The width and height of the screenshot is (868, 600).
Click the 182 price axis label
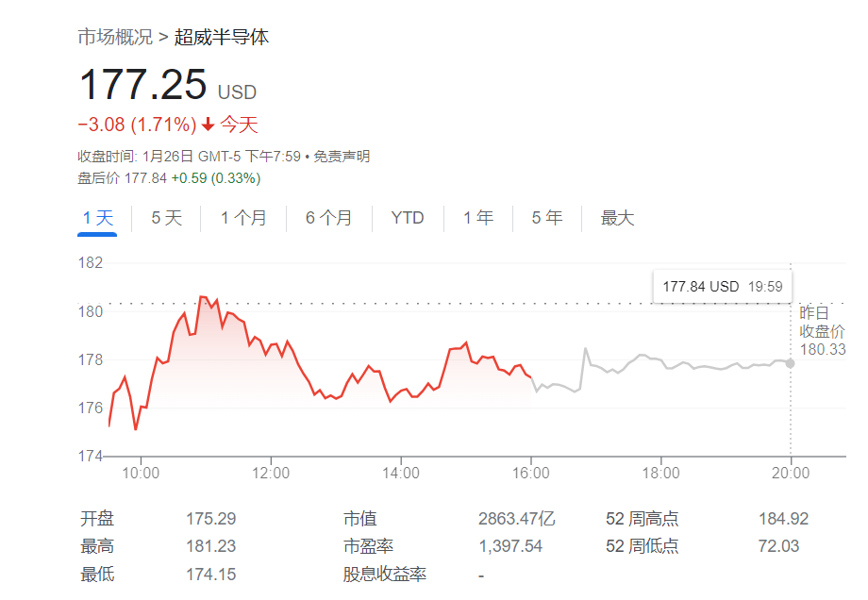[91, 262]
